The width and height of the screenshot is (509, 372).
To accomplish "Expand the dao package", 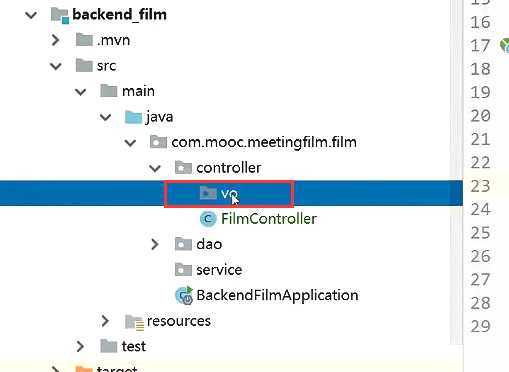I will 155,244.
